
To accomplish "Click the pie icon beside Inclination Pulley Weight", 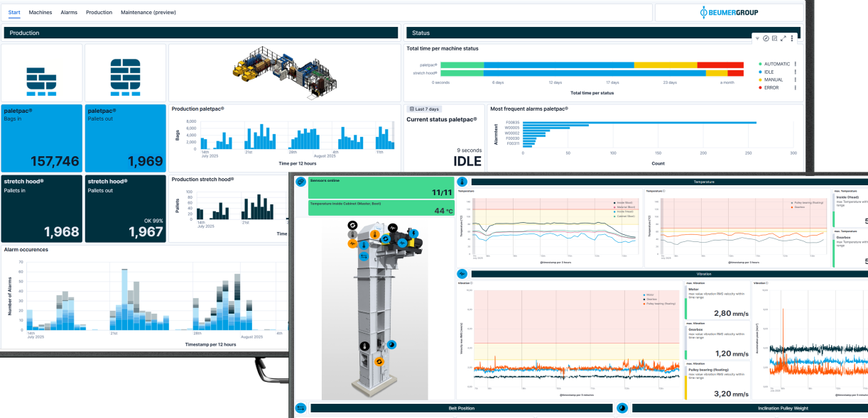I will pyautogui.click(x=622, y=408).
